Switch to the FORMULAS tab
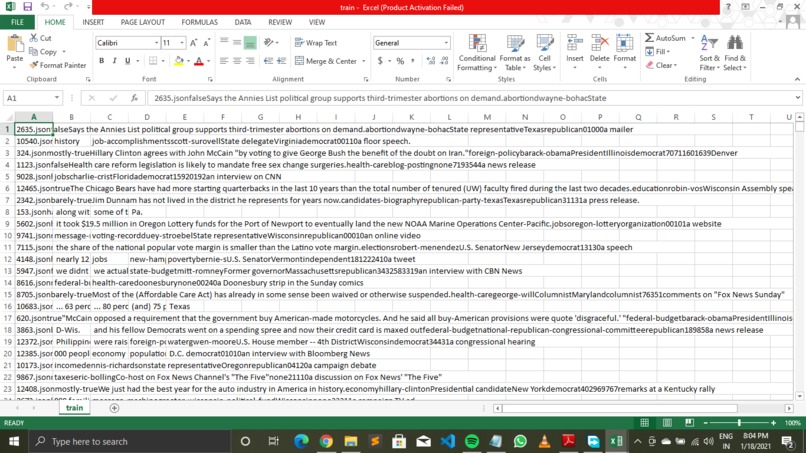Image resolution: width=806 pixels, height=453 pixels. pyautogui.click(x=199, y=22)
